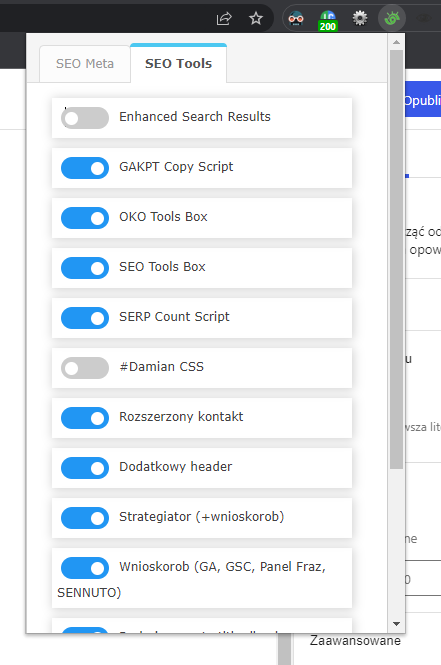Click the blue Opublikuj button behind popup
441x665 pixels.
point(423,101)
